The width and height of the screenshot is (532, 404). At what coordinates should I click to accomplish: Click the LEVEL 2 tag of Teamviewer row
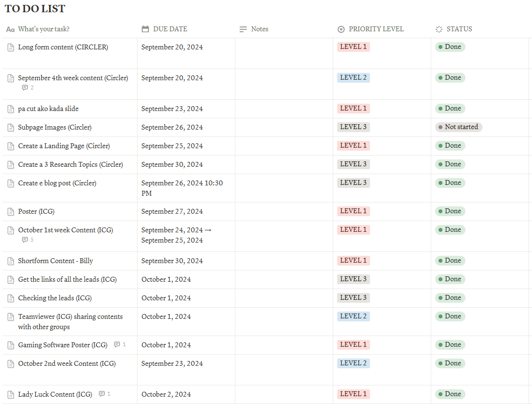[353, 316]
